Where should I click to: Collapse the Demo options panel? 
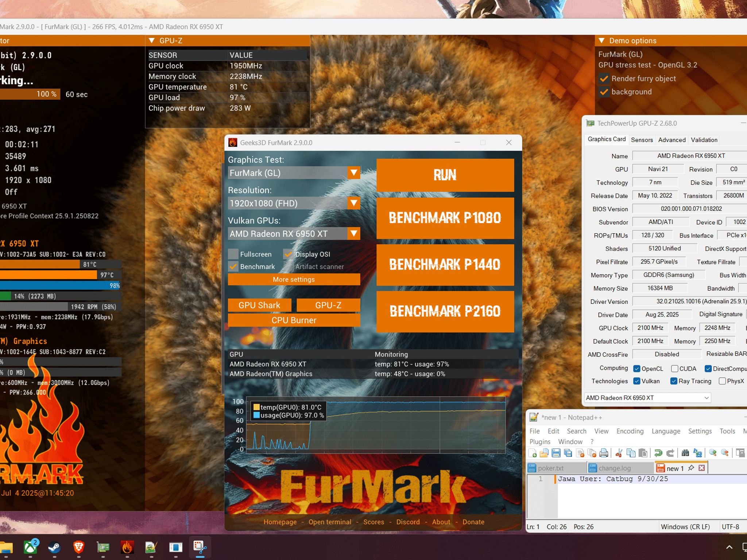coord(601,40)
